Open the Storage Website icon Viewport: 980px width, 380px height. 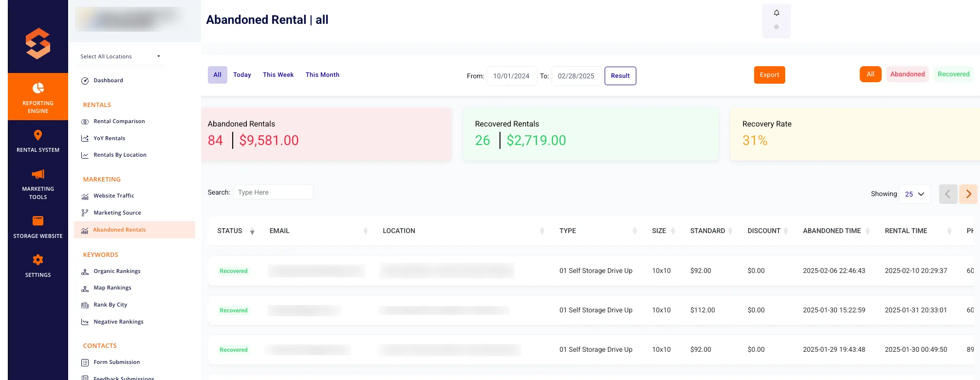pyautogui.click(x=38, y=221)
